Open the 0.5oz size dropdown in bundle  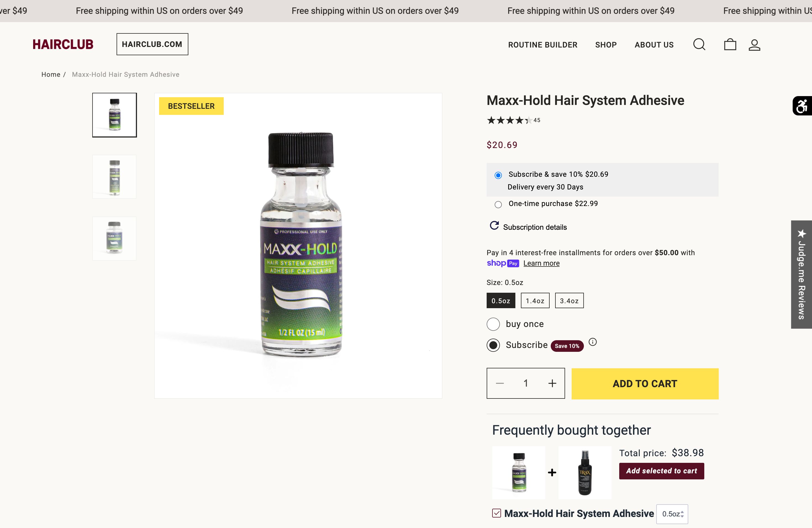point(672,514)
